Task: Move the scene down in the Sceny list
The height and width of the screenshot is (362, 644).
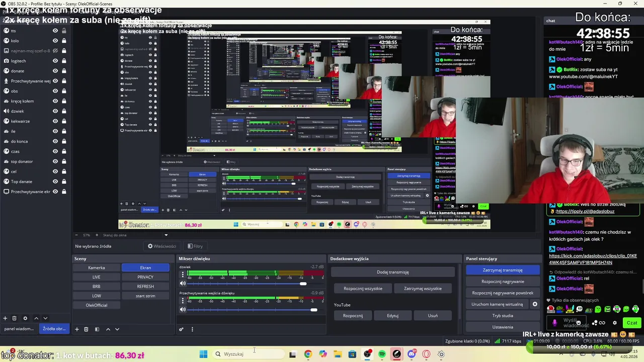Action: 117,329
